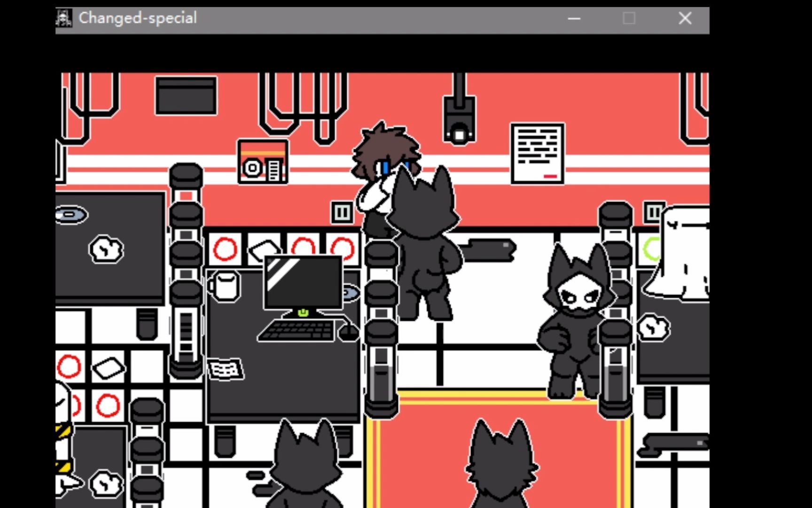Click the "Changed-special" window title text
This screenshot has width=812, height=508.
(138, 18)
